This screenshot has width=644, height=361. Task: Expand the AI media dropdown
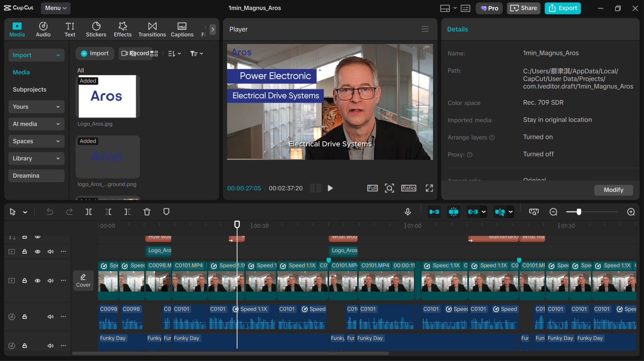(x=36, y=124)
